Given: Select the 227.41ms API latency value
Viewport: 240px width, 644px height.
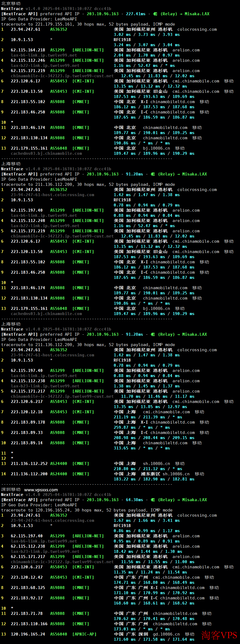Looking at the screenshot, I should [136, 14].
